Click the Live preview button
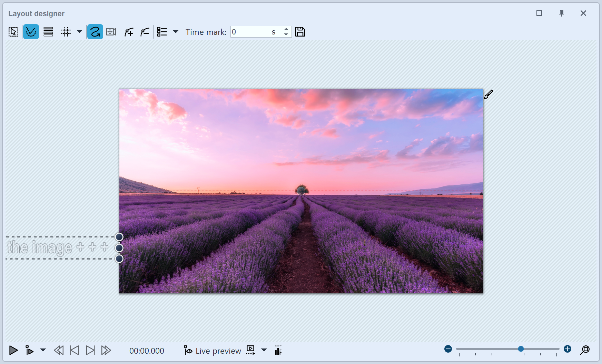602x364 pixels. coord(213,351)
